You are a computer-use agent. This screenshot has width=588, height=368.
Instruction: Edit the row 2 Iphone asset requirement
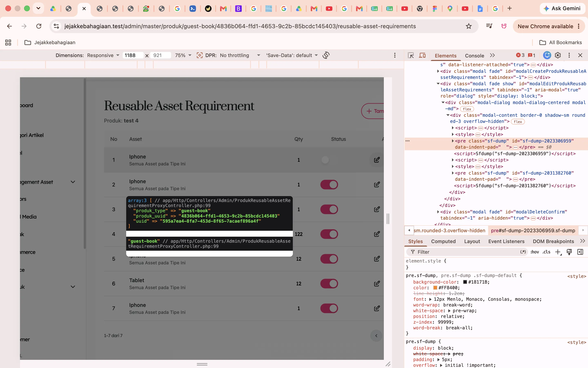(x=377, y=184)
